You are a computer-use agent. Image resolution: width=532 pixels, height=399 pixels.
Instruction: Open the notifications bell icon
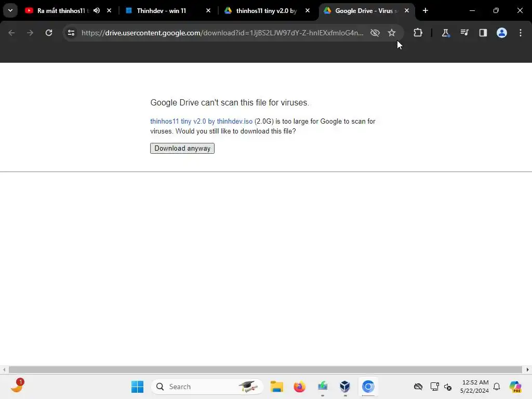[497, 387]
